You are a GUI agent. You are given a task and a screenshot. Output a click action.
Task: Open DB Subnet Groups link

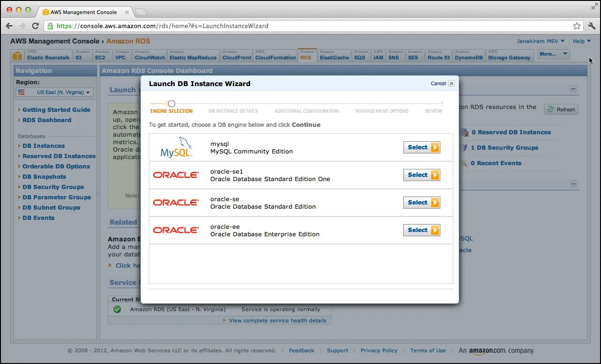[52, 207]
